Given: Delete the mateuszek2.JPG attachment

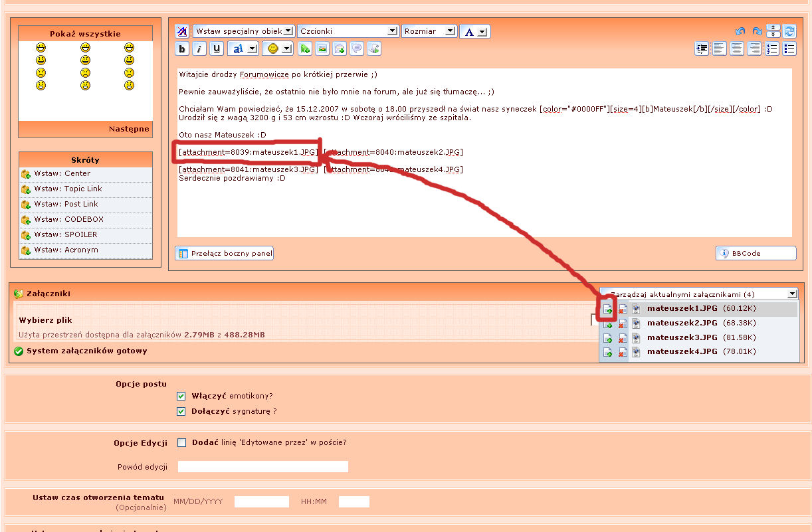Looking at the screenshot, I should tap(622, 323).
